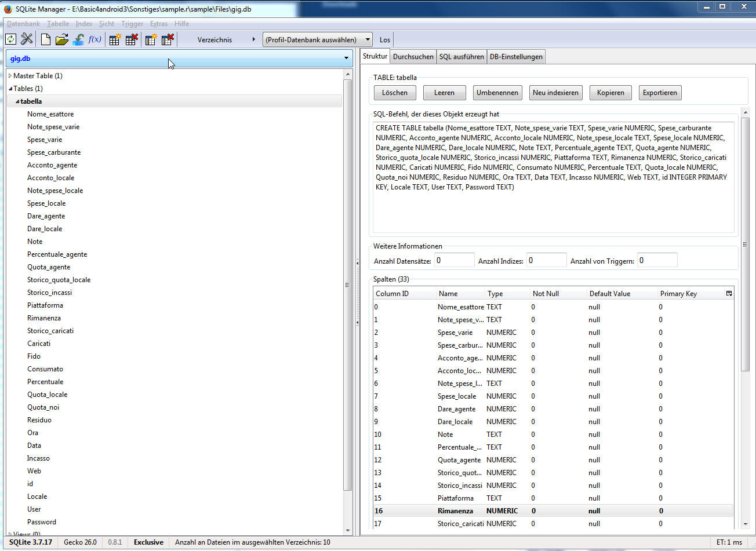Select Percentuale_agente in the tree

point(57,254)
